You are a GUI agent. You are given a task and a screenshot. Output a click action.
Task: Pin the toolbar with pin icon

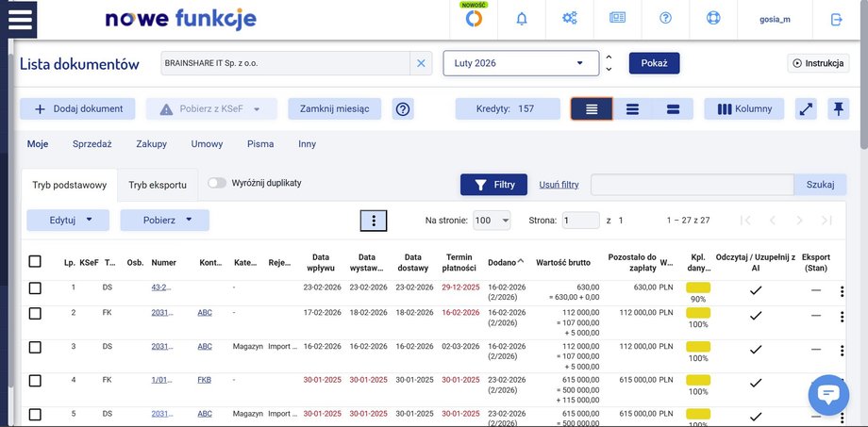pyautogui.click(x=837, y=109)
